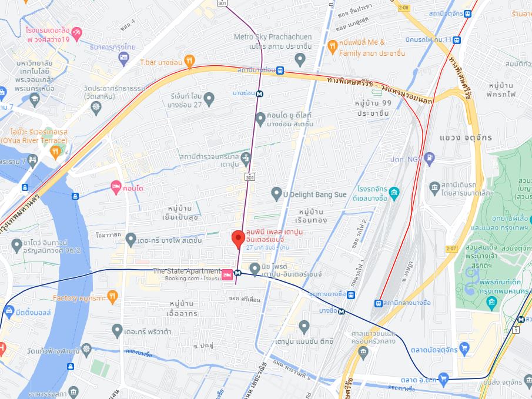The width and height of the screenshot is (532, 399).
Task: Open the Metro Sky Prachachuen pin
Action: coord(300,60)
